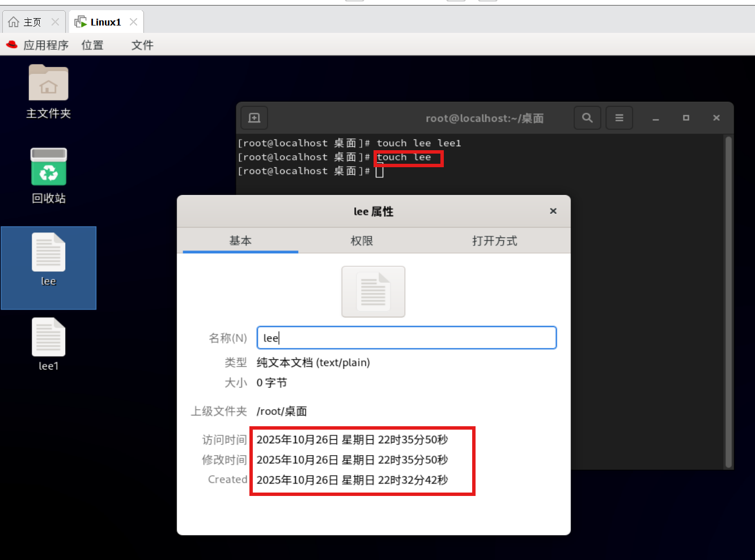This screenshot has width=755, height=560.
Task: Close the terminal window
Action: [x=716, y=118]
